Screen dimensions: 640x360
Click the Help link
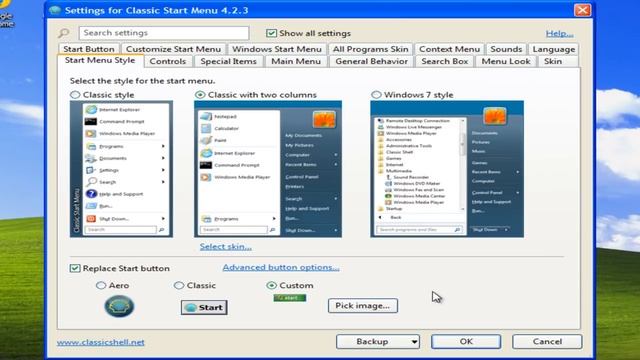point(559,33)
